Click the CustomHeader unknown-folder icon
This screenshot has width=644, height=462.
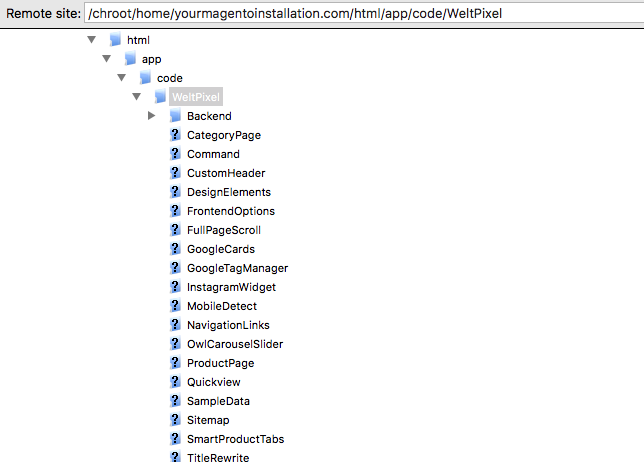(x=175, y=172)
